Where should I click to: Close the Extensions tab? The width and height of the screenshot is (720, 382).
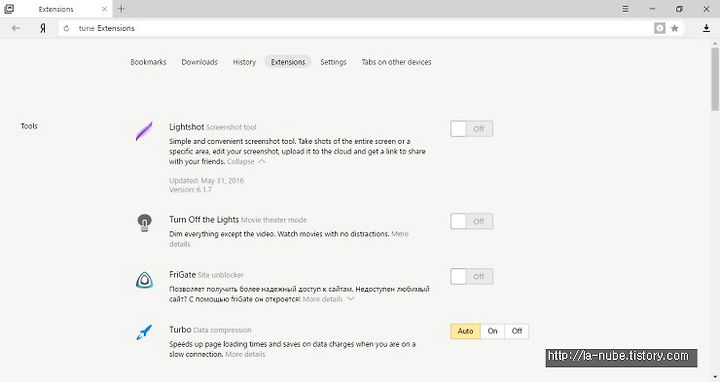click(x=105, y=9)
